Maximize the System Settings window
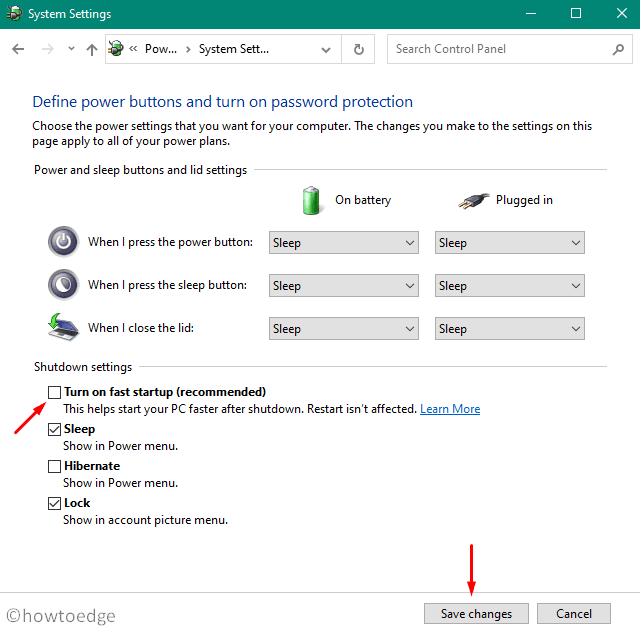This screenshot has width=640, height=632. 576,13
